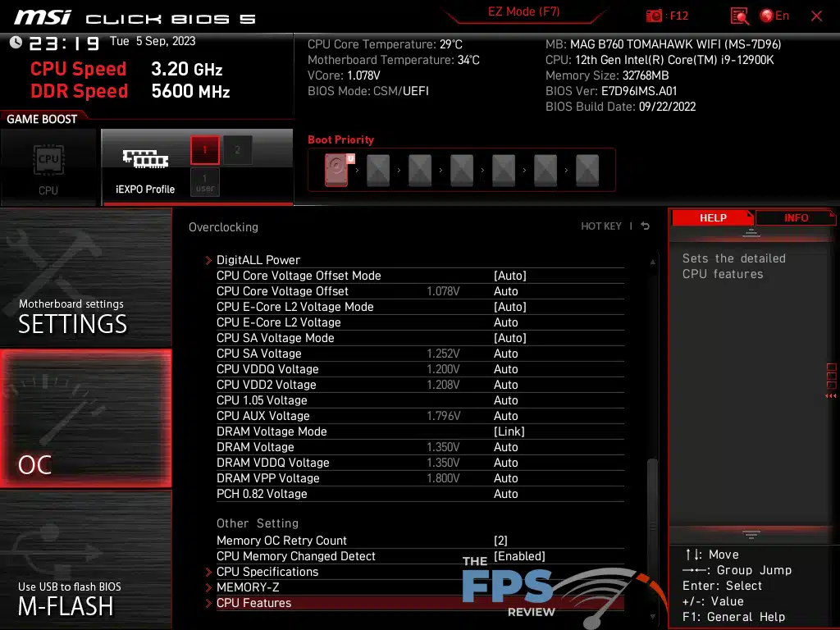The height and width of the screenshot is (630, 840).
Task: Open the BIOS search magnifier icon
Action: pyautogui.click(x=739, y=16)
